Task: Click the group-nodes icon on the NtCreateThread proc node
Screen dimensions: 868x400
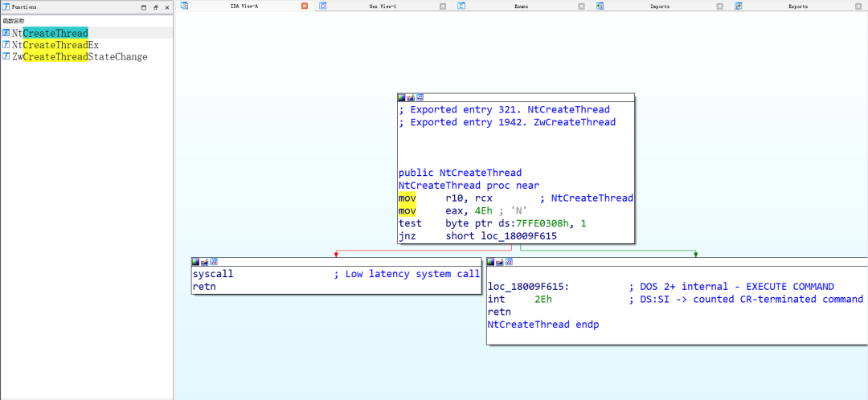Action: (420, 97)
